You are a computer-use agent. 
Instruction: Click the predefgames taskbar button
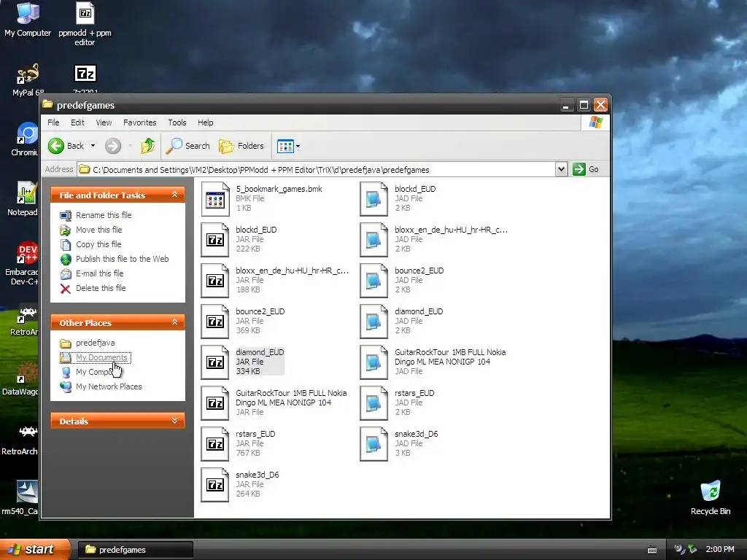(x=135, y=550)
